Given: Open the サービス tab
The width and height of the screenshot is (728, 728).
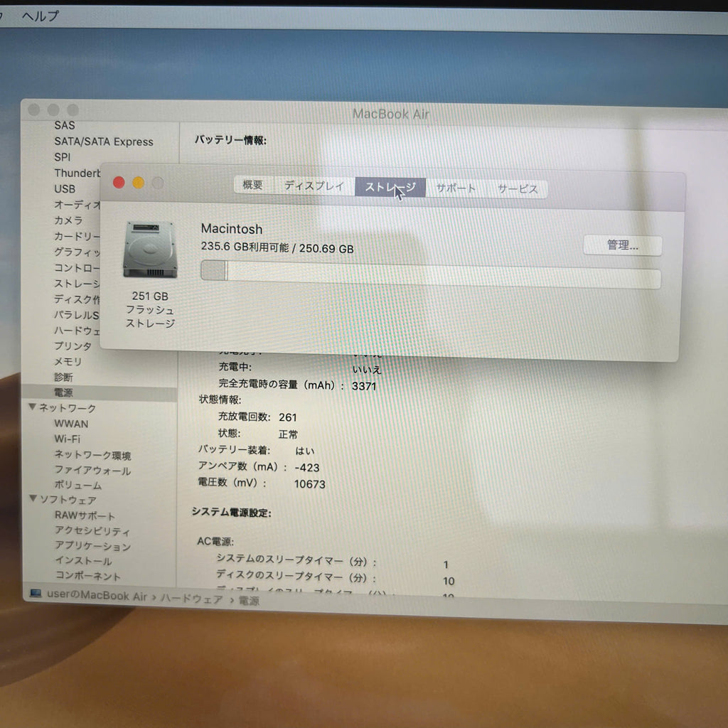Looking at the screenshot, I should [x=518, y=189].
